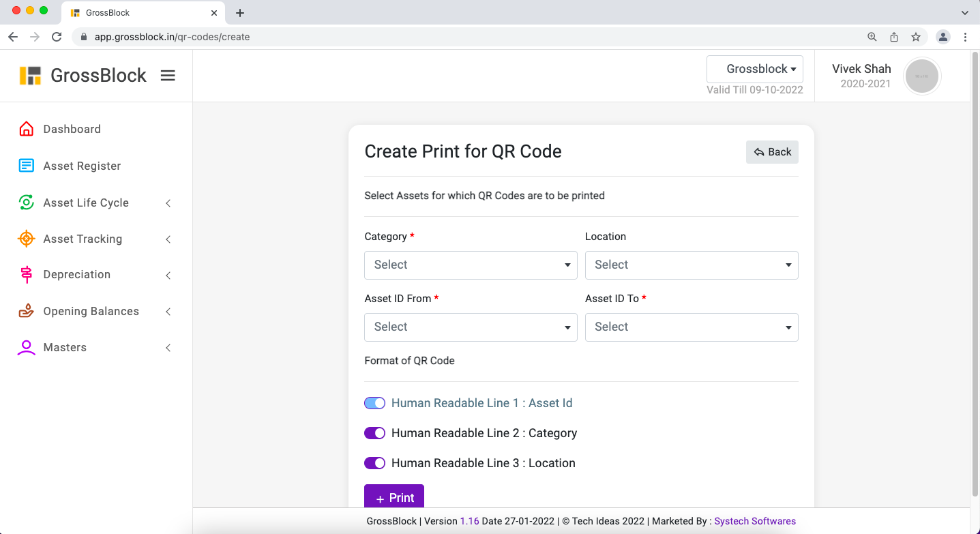Screen dimensions: 980x534
Task: Click the Masters person icon
Action: coord(26,348)
